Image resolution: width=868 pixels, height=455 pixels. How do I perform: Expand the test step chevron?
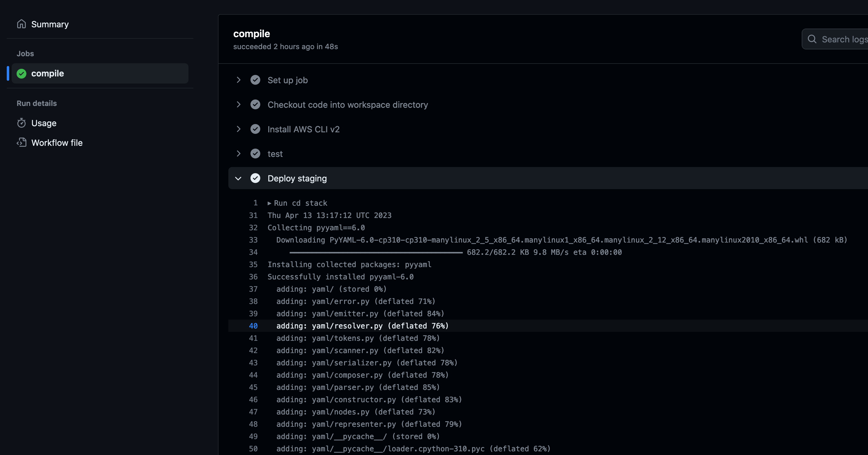coord(238,154)
